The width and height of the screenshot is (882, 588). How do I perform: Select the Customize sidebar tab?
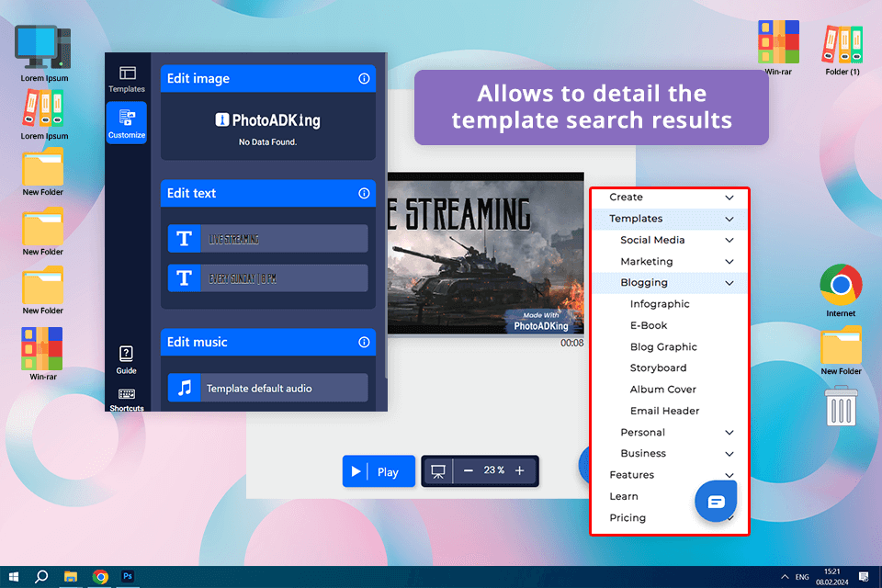click(127, 123)
